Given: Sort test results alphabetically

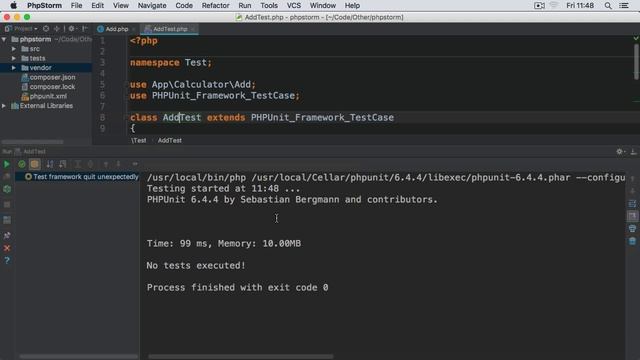Looking at the screenshot, I should tap(50, 164).
